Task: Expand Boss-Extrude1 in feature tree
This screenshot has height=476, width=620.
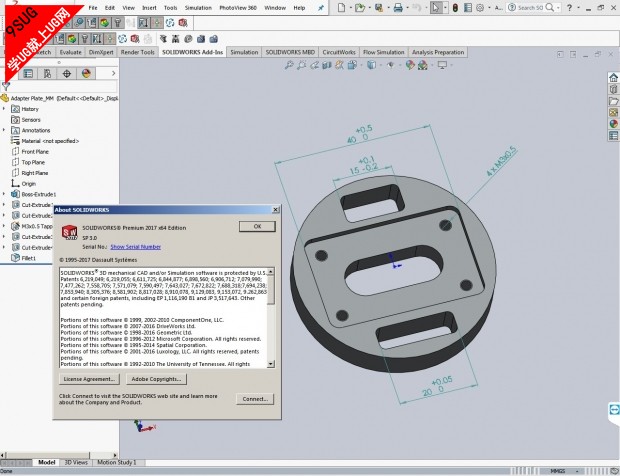Action: [x=4, y=194]
